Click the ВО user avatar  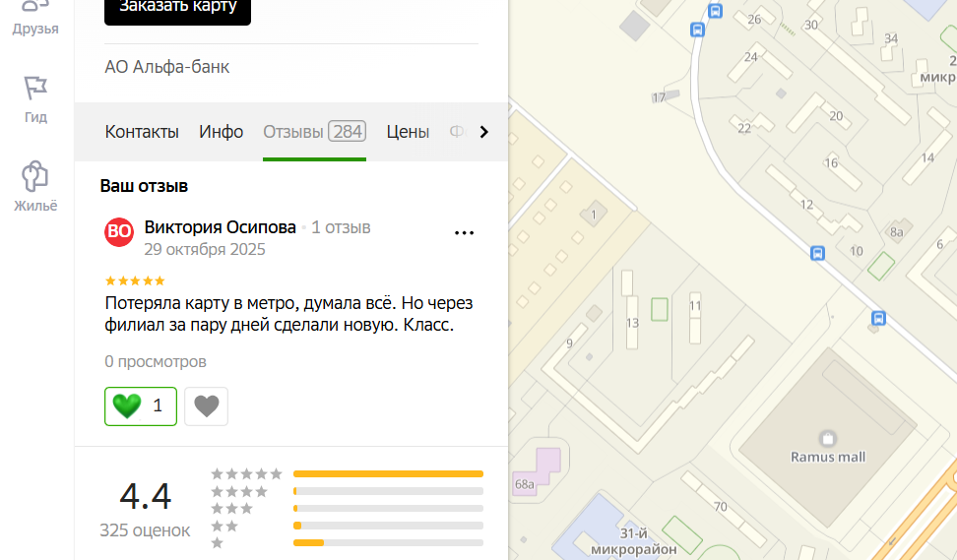point(119,232)
